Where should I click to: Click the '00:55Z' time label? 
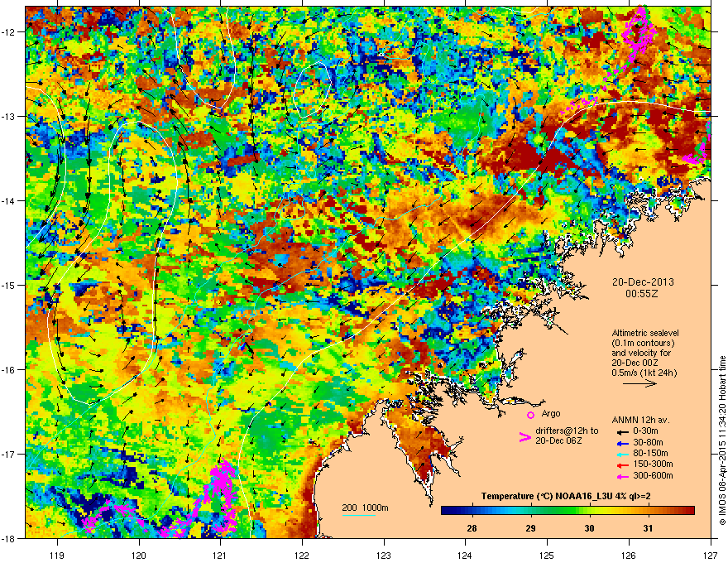coord(642,294)
